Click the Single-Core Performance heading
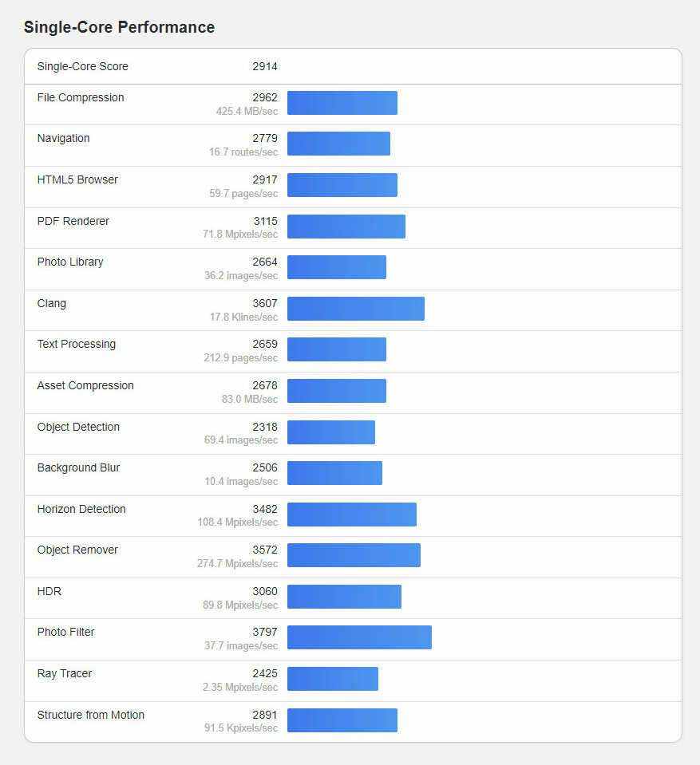This screenshot has width=700, height=765. 119,27
